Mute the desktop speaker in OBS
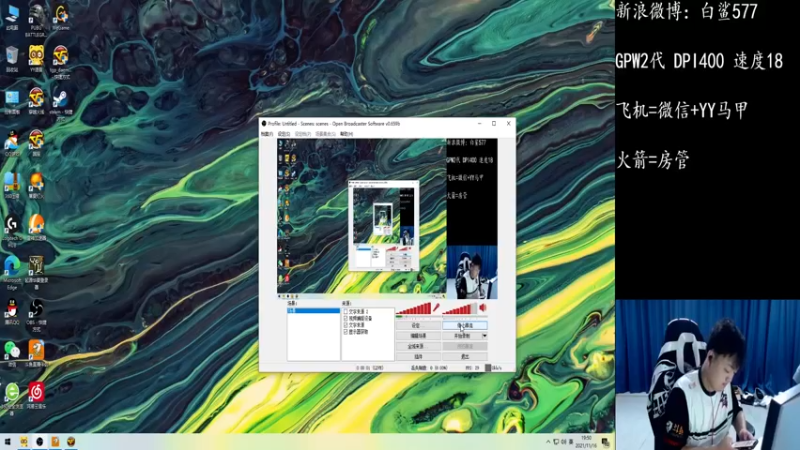This screenshot has width=800, height=450. tap(483, 308)
